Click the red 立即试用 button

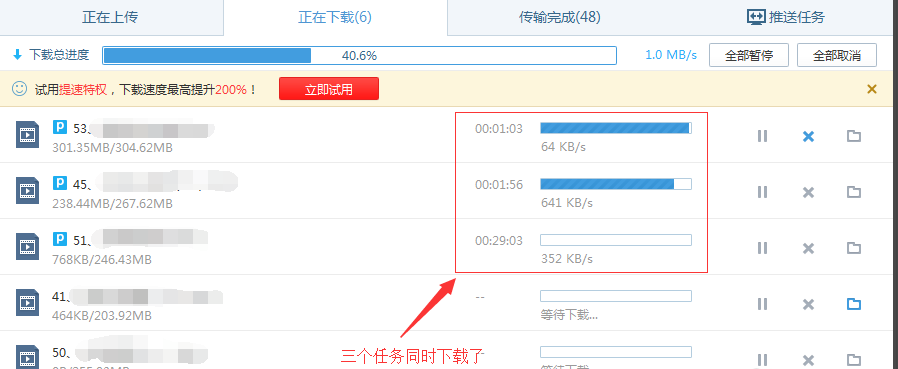[329, 89]
